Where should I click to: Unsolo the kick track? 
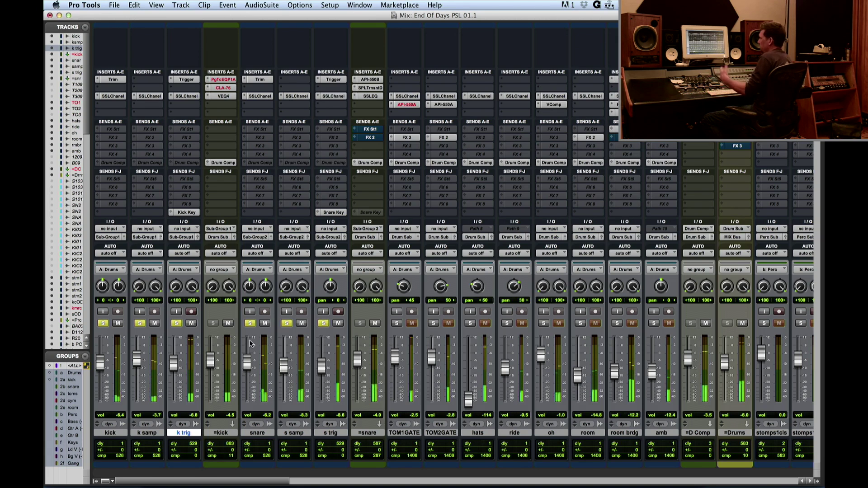103,323
